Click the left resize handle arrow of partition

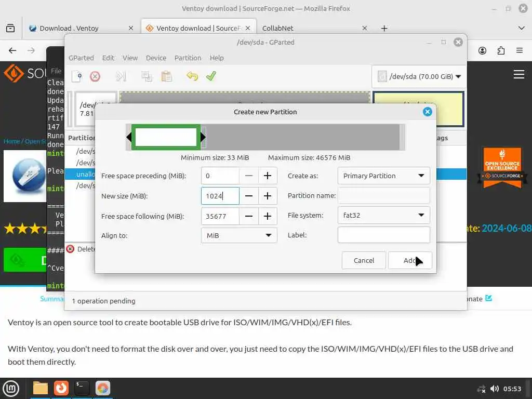coord(129,137)
